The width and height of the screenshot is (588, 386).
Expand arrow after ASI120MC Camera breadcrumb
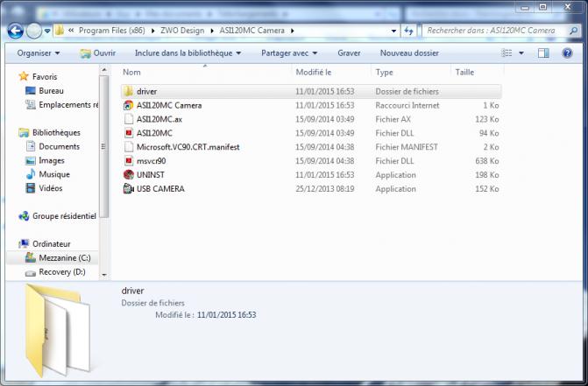(293, 31)
